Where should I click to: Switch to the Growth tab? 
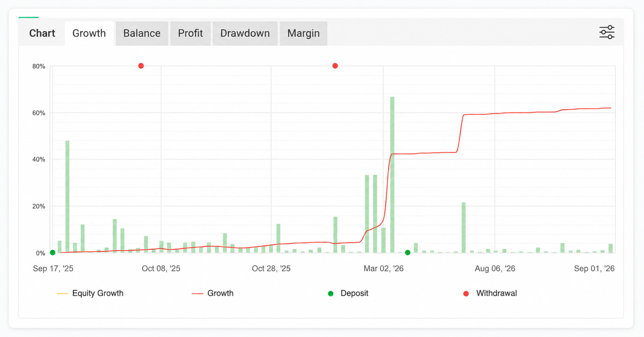point(89,33)
